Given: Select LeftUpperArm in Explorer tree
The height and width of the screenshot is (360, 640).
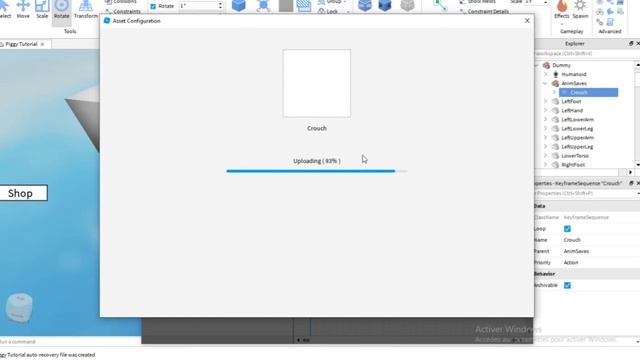Looking at the screenshot, I should pyautogui.click(x=577, y=138).
